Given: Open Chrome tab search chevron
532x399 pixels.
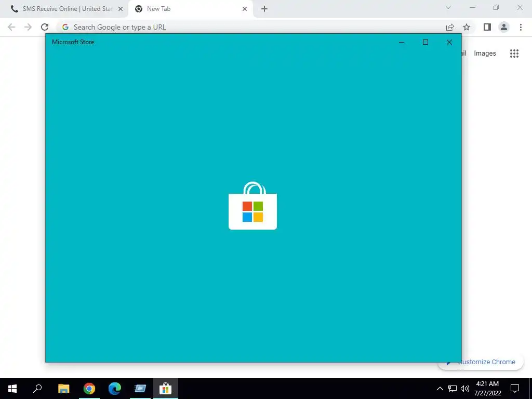Looking at the screenshot, I should (448, 7).
